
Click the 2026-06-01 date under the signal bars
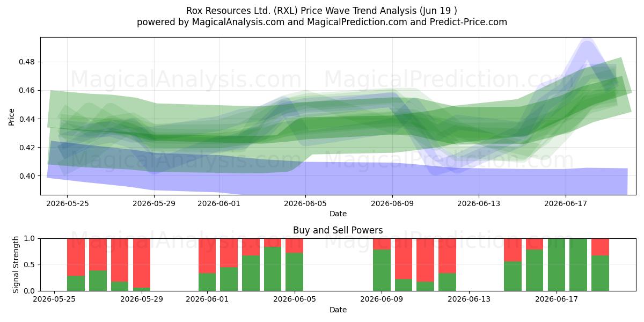pyautogui.click(x=207, y=299)
